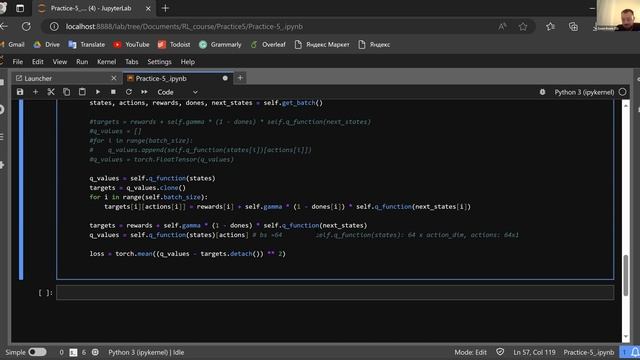The width and height of the screenshot is (640, 360).
Task: Insert a new cell below with plus icon
Action: point(36,92)
